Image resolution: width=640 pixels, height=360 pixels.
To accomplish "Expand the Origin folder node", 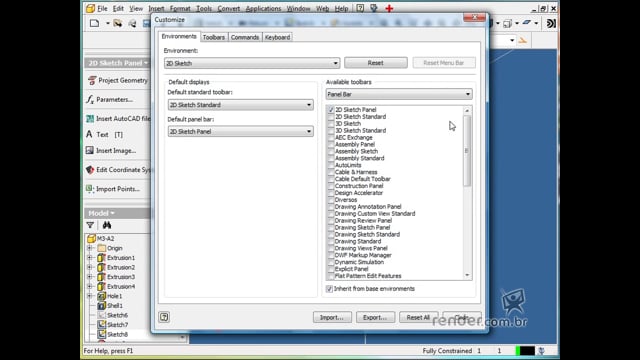I will pos(90,248).
